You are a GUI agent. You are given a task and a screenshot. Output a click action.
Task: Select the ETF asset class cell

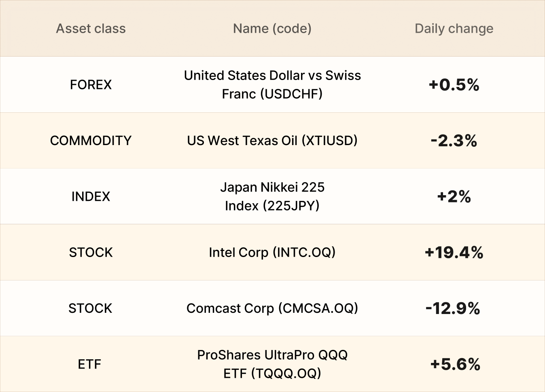click(89, 364)
